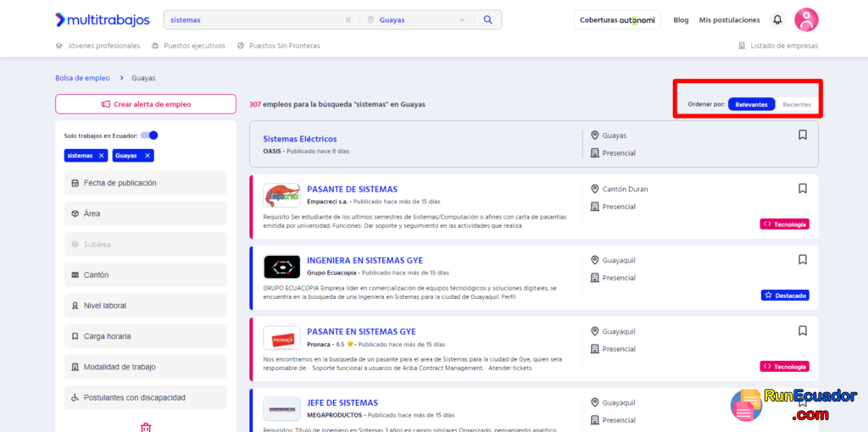Image resolution: width=868 pixels, height=432 pixels.
Task: Click the trash icon to clear filters
Action: (146, 428)
